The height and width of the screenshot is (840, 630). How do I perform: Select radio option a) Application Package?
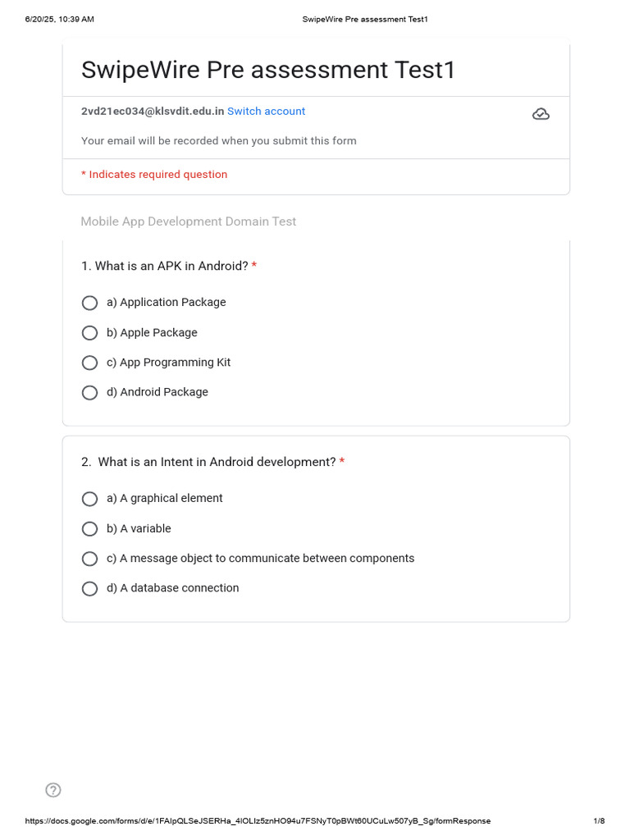pos(90,303)
